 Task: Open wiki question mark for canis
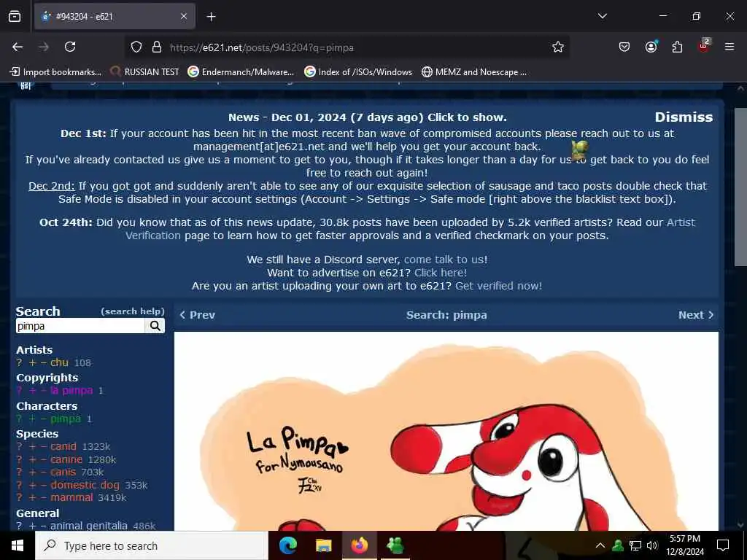click(19, 472)
